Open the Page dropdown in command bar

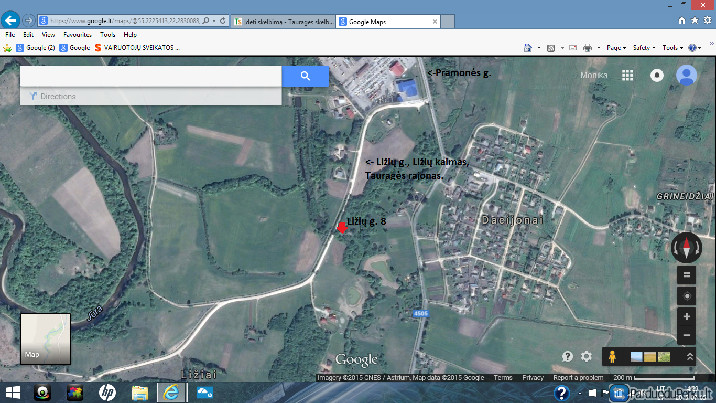pyautogui.click(x=616, y=47)
